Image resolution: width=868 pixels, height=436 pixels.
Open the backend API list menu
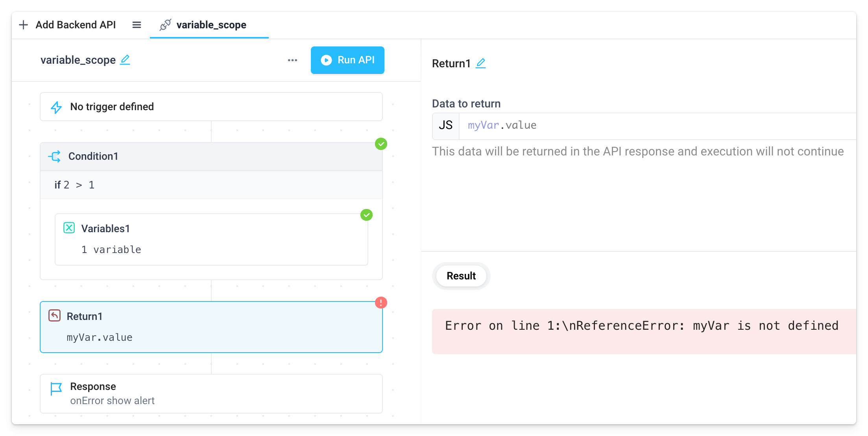(137, 24)
